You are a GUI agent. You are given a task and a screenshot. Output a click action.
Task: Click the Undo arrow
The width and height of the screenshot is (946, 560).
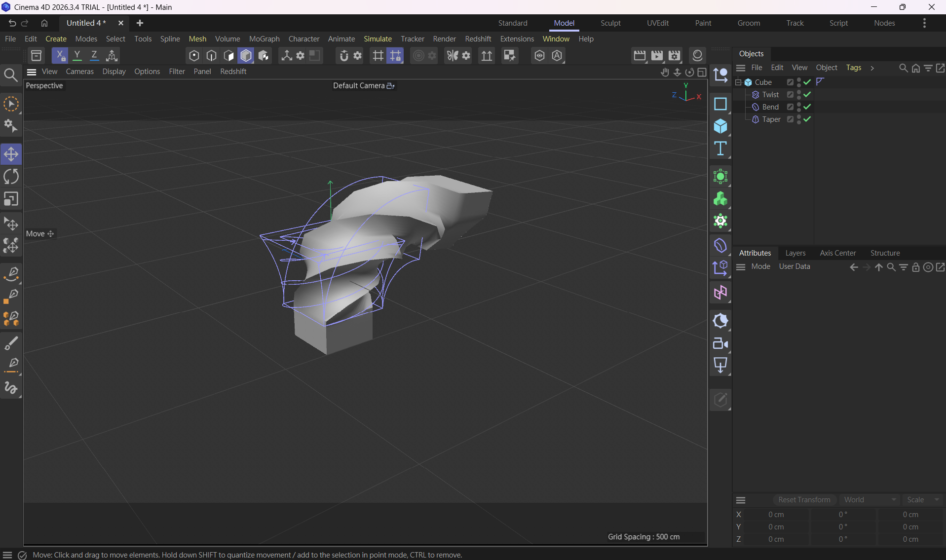point(12,23)
